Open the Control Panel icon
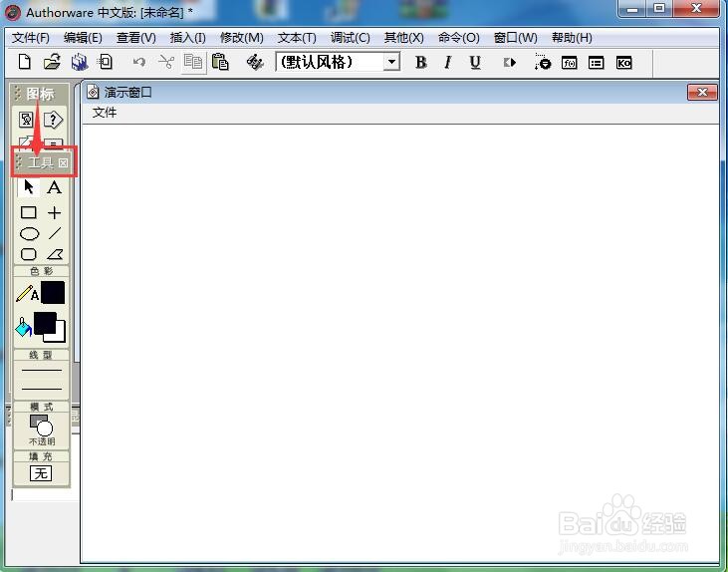Viewport: 728px width, 572px height. tap(542, 62)
